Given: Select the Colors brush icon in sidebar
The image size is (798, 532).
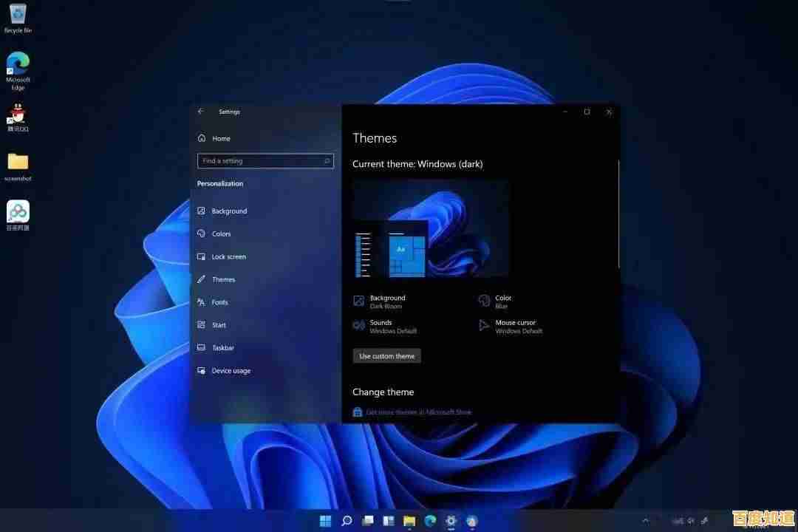Looking at the screenshot, I should pyautogui.click(x=201, y=233).
